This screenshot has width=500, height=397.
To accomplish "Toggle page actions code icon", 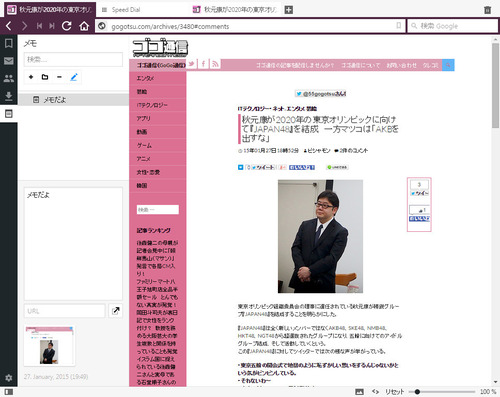I will [375, 392].
